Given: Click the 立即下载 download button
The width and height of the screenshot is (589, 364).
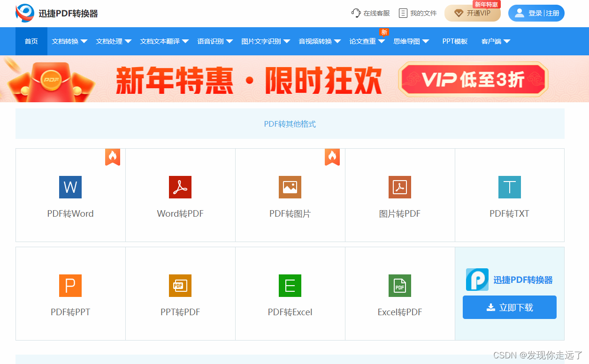Looking at the screenshot, I should 510,307.
